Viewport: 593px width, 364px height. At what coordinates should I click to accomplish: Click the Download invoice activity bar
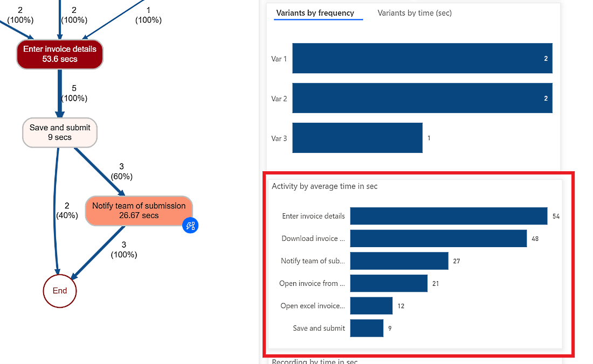(x=438, y=238)
